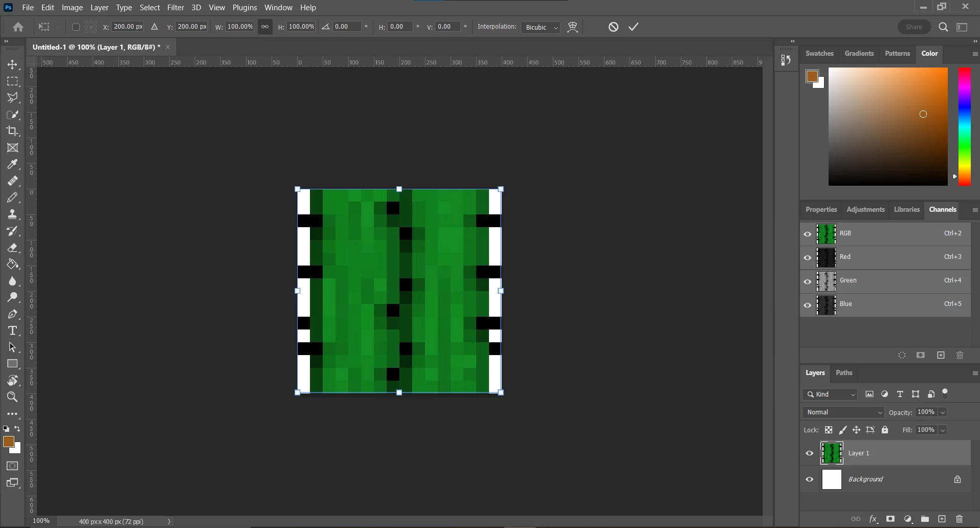Open the layer filter Kind dropdown
Image resolution: width=980 pixels, height=528 pixels.
[x=830, y=394]
